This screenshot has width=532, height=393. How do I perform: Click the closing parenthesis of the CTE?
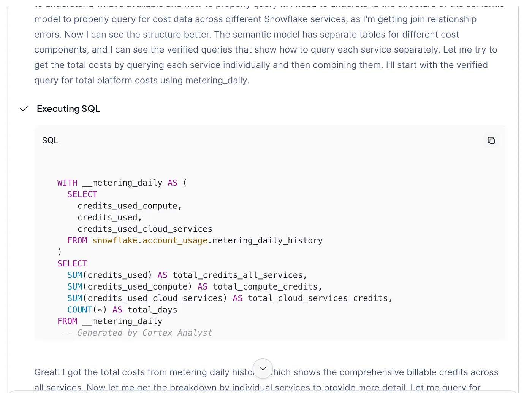[60, 252]
